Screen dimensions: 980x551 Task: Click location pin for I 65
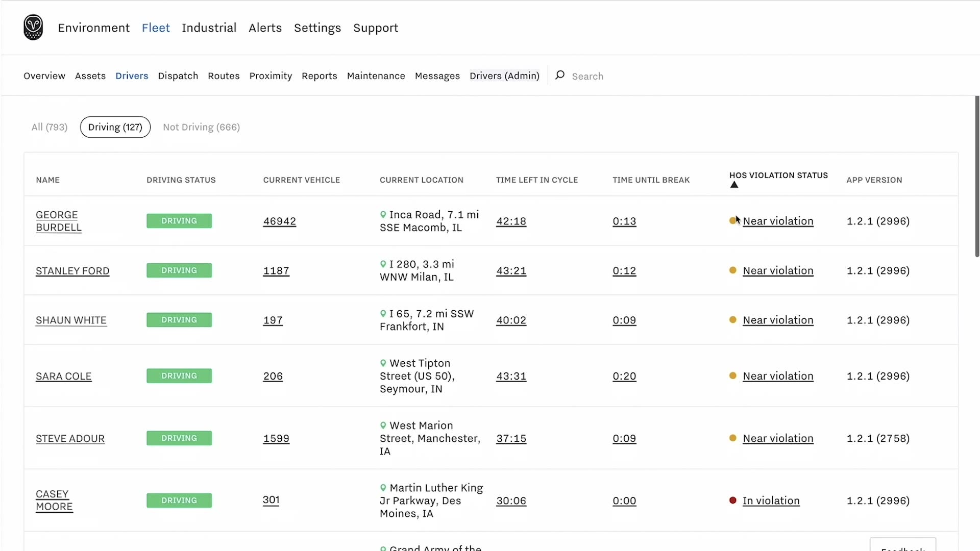coord(383,314)
